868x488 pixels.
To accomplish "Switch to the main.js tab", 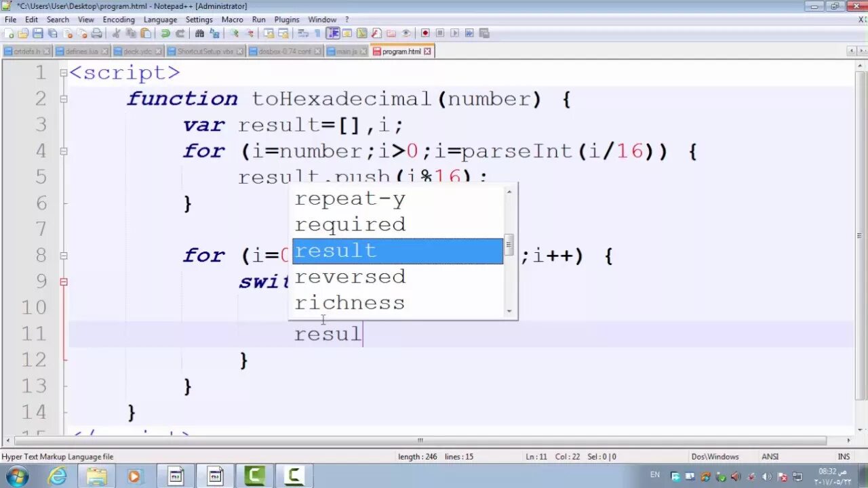I will click(346, 52).
